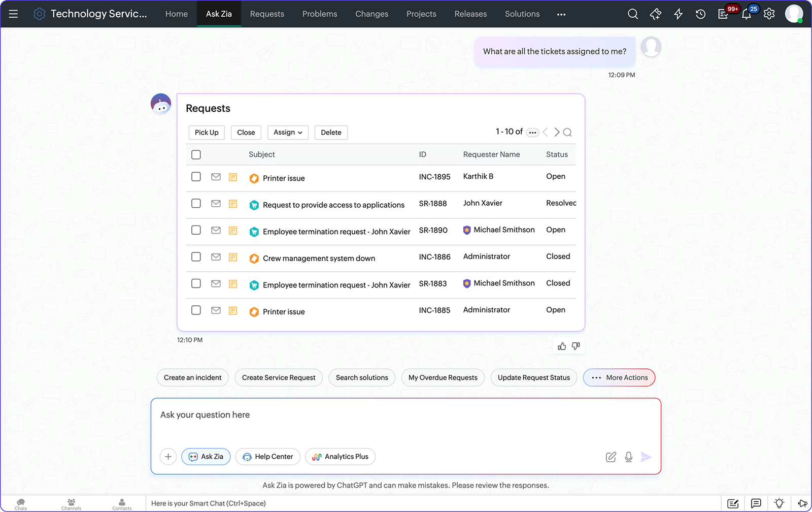
Task: Go to next page of requests
Action: (557, 132)
